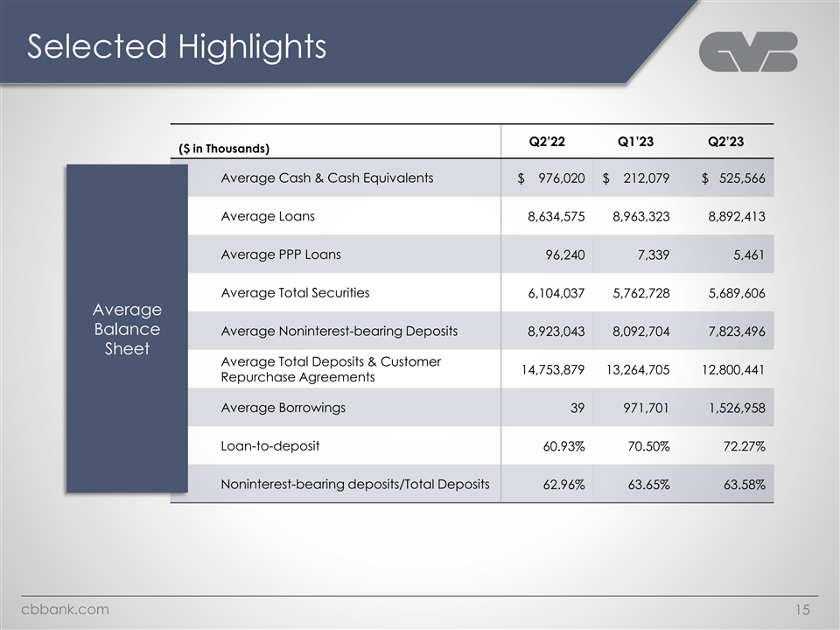The width and height of the screenshot is (840, 630).
Task: Click the Average Total Deposits & Customer Repurchase Agreements label
Action: click(331, 369)
